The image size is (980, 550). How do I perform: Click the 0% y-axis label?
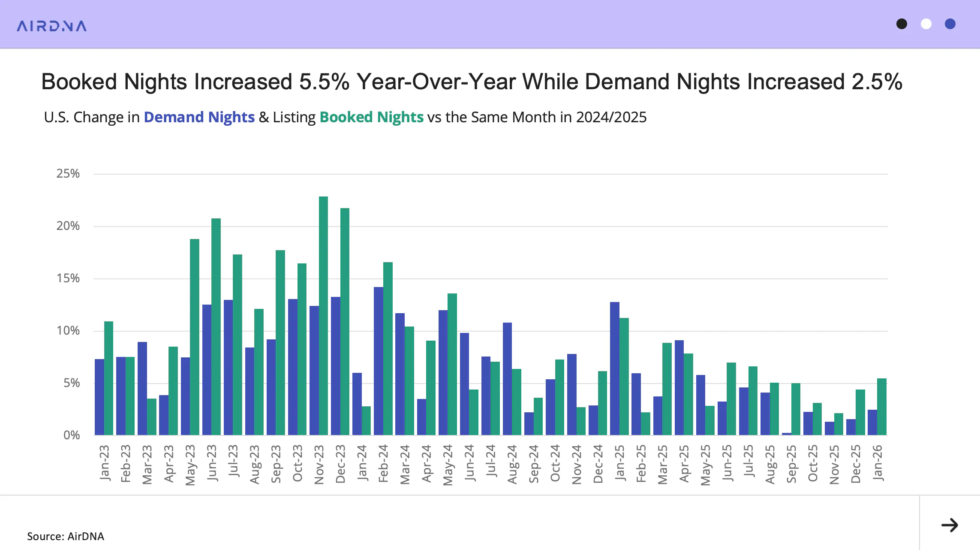[x=72, y=435]
